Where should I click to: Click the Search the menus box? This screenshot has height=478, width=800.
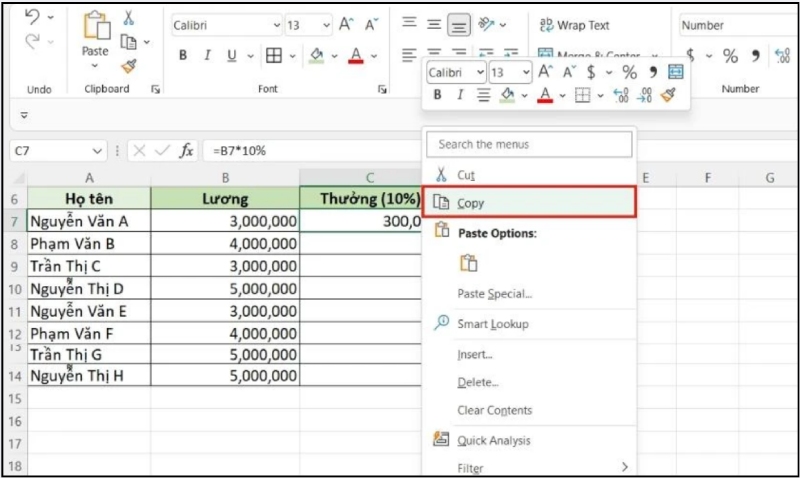pos(531,144)
